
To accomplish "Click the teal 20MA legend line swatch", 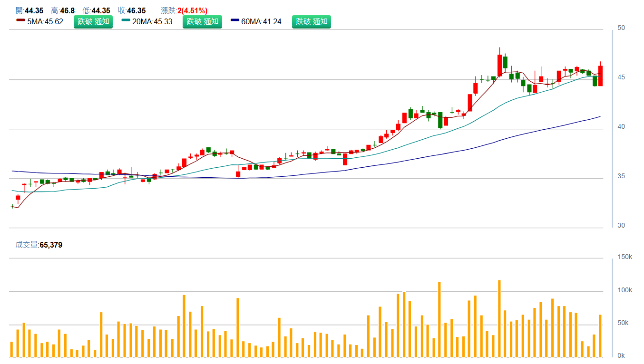I will 126,20.
